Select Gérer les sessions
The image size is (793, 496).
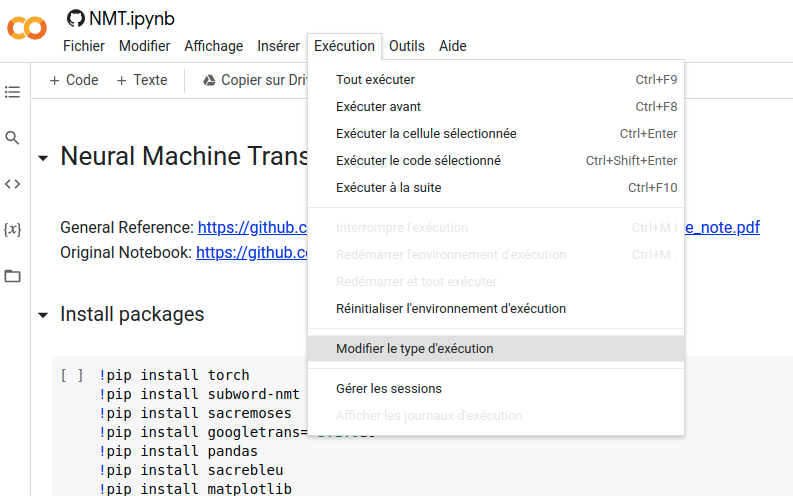point(496,388)
